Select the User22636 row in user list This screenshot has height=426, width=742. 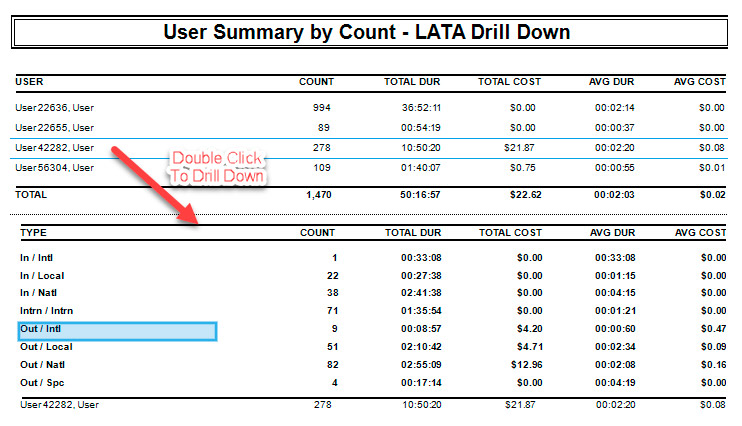pyautogui.click(x=54, y=107)
